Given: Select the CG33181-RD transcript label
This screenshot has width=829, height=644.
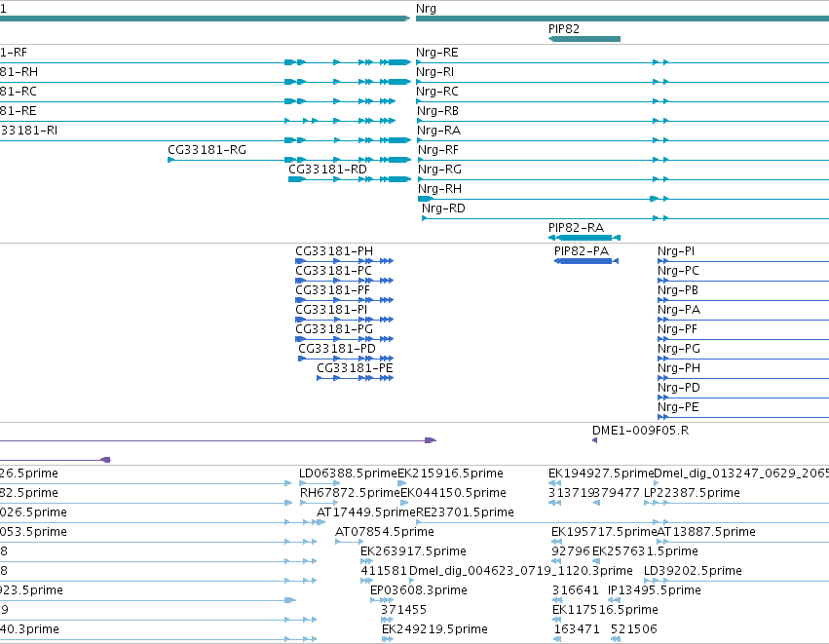Looking at the screenshot, I should coord(327,170).
